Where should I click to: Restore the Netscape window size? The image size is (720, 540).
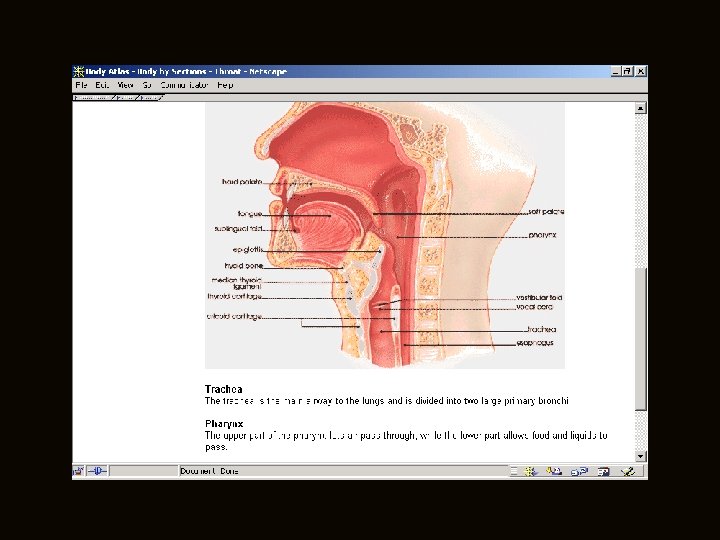point(627,71)
